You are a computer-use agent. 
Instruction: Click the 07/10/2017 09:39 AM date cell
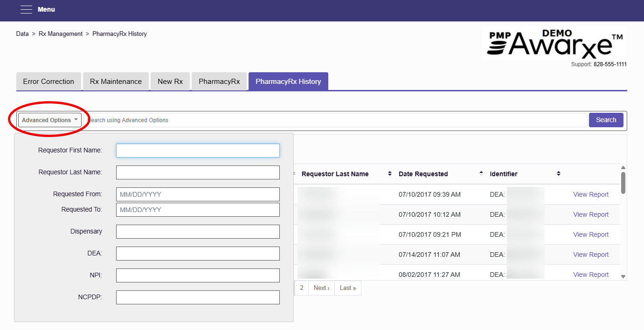(x=429, y=194)
